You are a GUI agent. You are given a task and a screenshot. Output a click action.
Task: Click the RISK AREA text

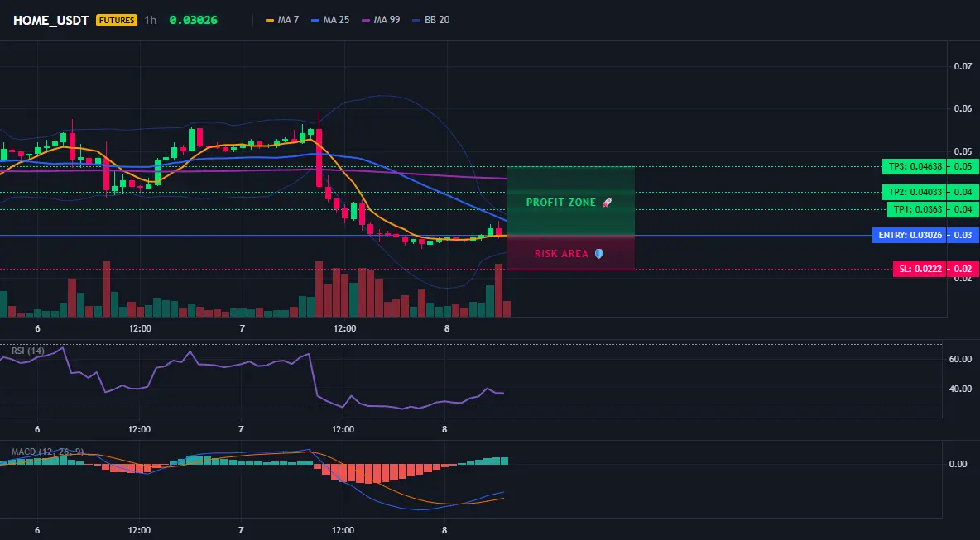[x=561, y=254]
